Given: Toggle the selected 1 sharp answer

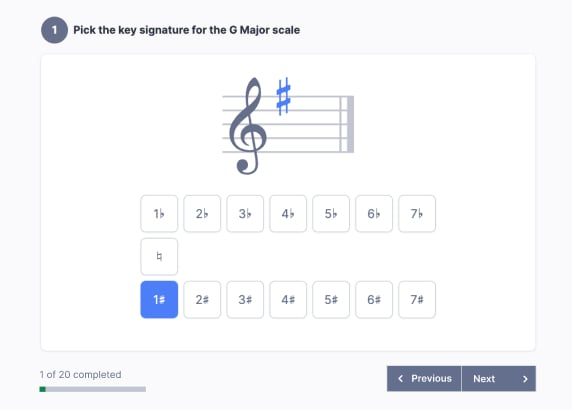Looking at the screenshot, I should point(159,299).
